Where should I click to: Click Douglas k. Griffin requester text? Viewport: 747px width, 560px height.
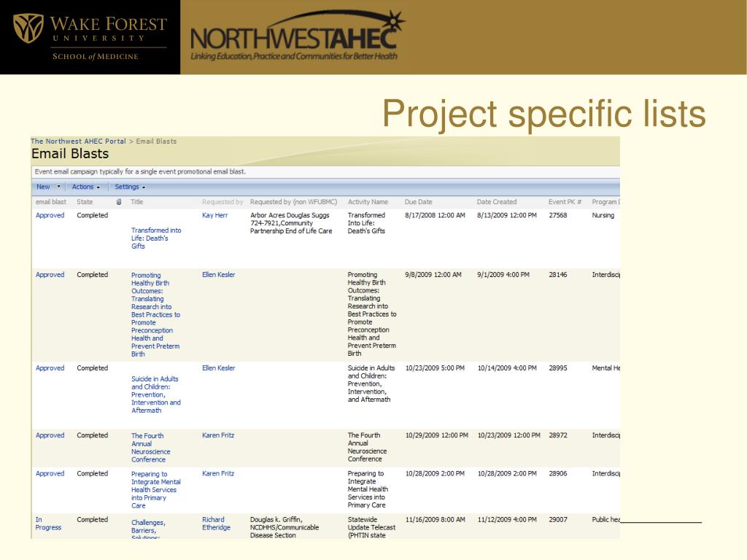[285, 527]
